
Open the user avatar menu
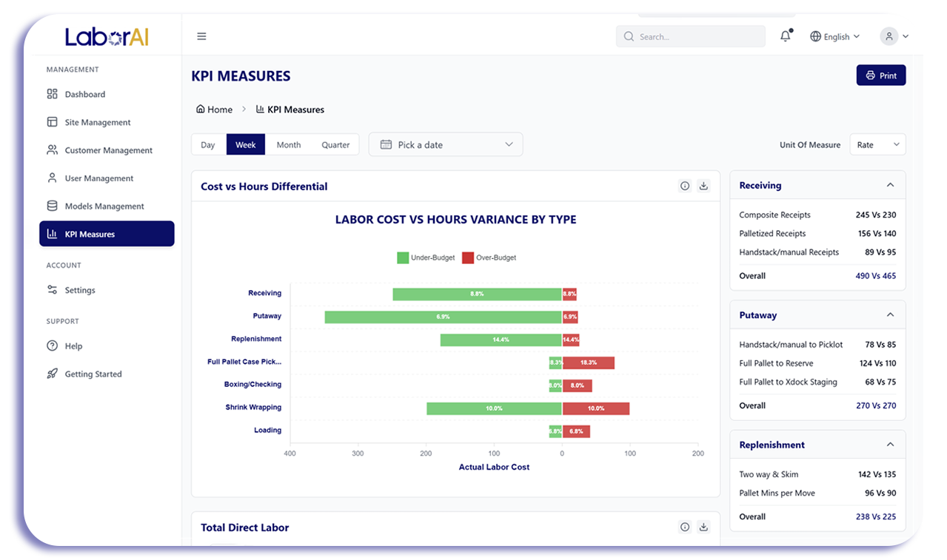tap(894, 36)
